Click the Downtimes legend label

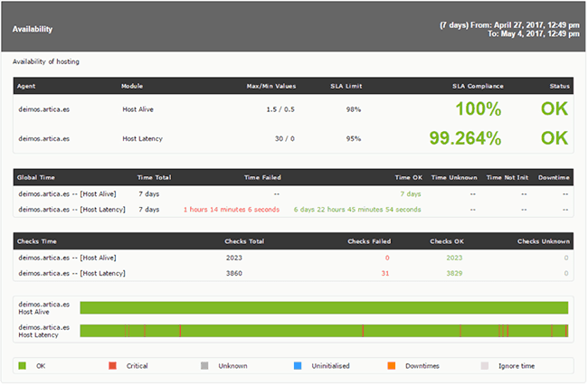pyautogui.click(x=422, y=366)
